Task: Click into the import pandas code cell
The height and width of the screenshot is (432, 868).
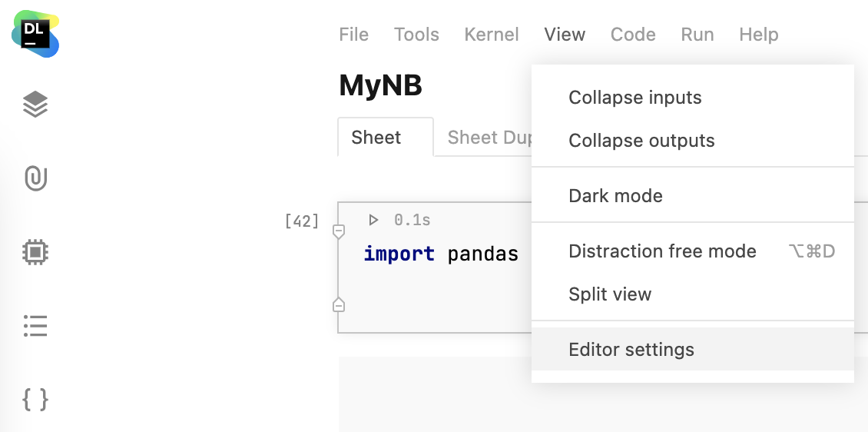Action: click(441, 254)
